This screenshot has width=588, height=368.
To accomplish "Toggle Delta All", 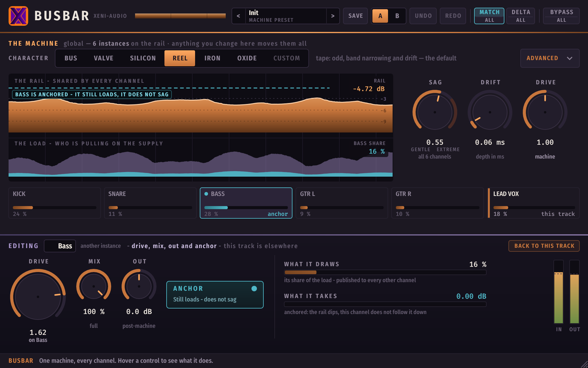I will pyautogui.click(x=521, y=16).
